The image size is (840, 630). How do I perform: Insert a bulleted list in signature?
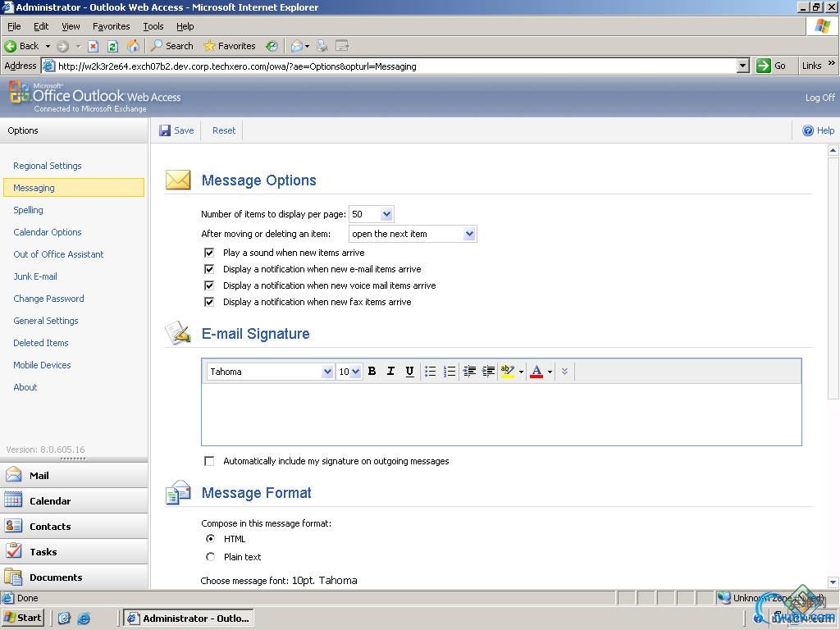click(430, 372)
